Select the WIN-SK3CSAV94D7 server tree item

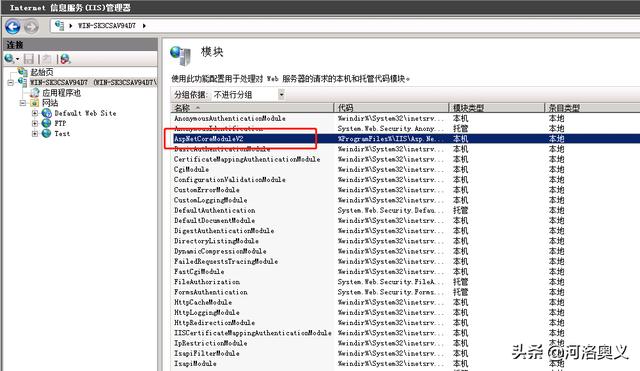pos(93,82)
